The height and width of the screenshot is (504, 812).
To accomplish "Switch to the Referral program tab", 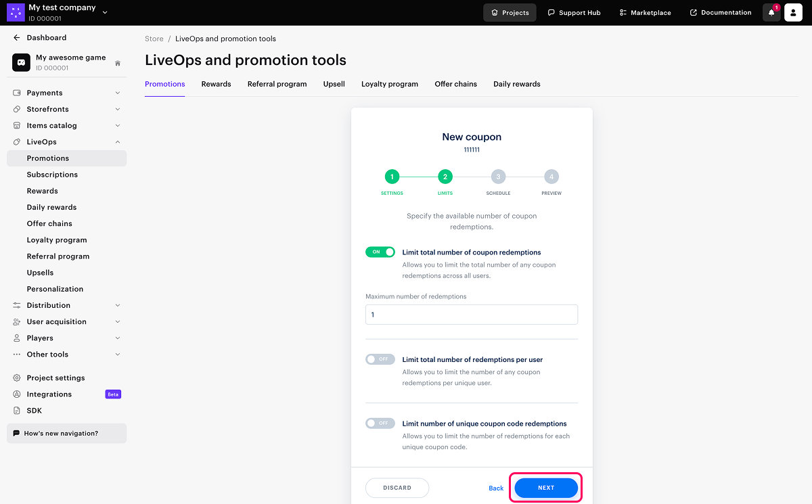I will click(x=277, y=84).
